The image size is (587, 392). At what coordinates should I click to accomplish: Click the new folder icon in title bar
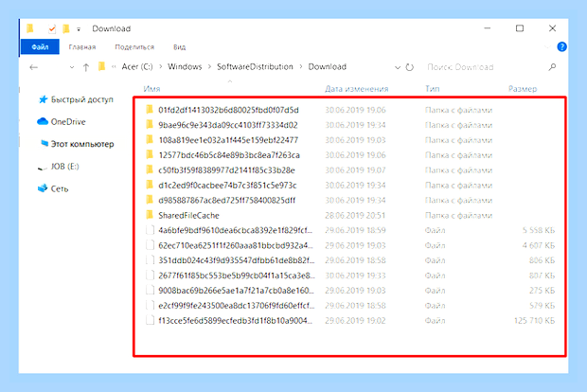point(66,28)
